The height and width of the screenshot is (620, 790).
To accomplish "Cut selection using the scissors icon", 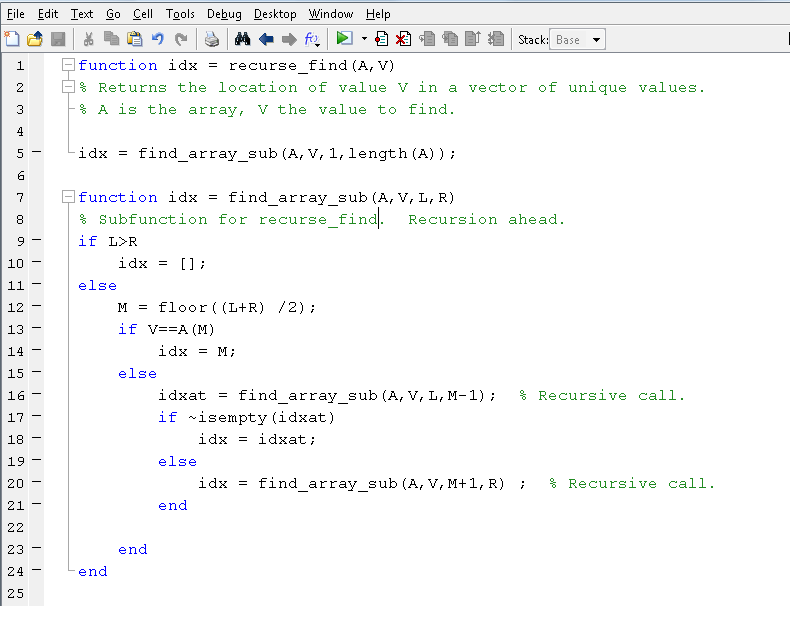I will click(x=88, y=39).
